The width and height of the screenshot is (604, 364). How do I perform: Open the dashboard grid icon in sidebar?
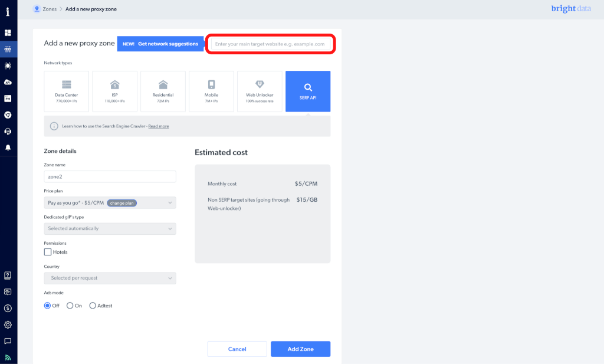click(x=8, y=33)
